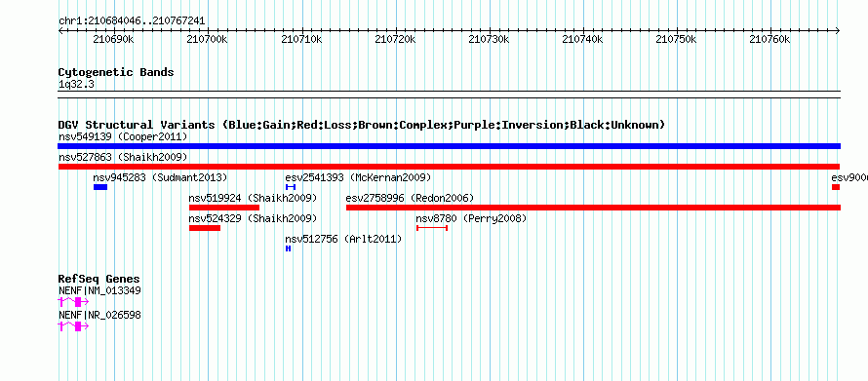Click the RefSeq Genes track title

pos(99,280)
